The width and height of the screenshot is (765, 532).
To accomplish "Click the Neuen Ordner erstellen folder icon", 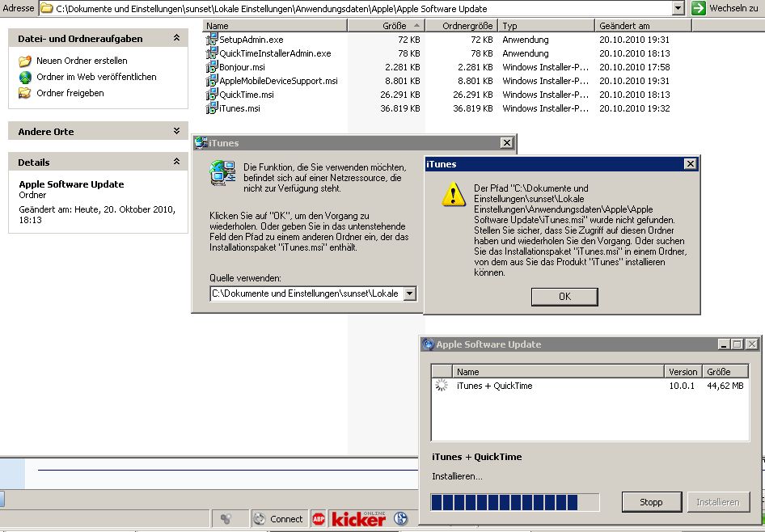I will pos(25,61).
